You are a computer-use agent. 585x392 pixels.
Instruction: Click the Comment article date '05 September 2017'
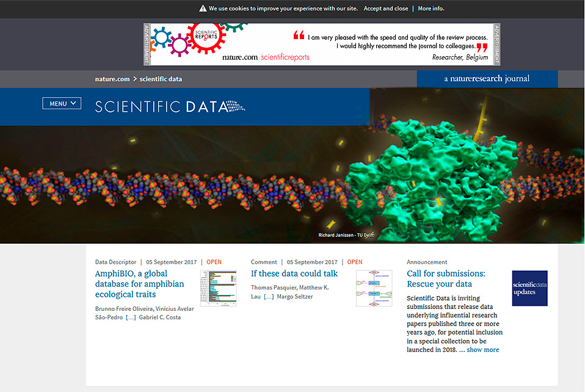click(x=312, y=262)
